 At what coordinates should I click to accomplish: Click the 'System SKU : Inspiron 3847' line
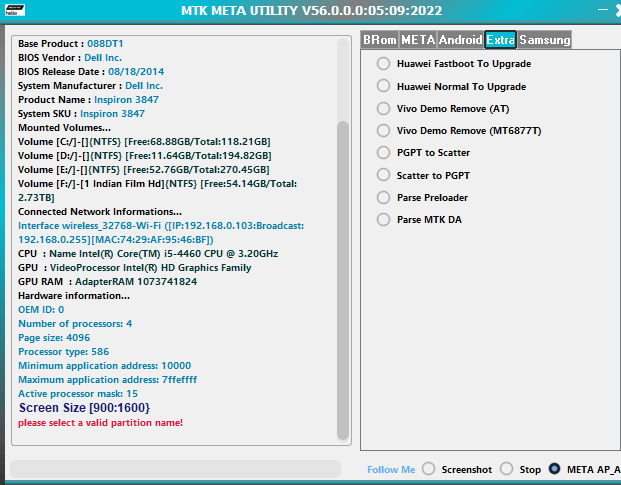(81, 114)
